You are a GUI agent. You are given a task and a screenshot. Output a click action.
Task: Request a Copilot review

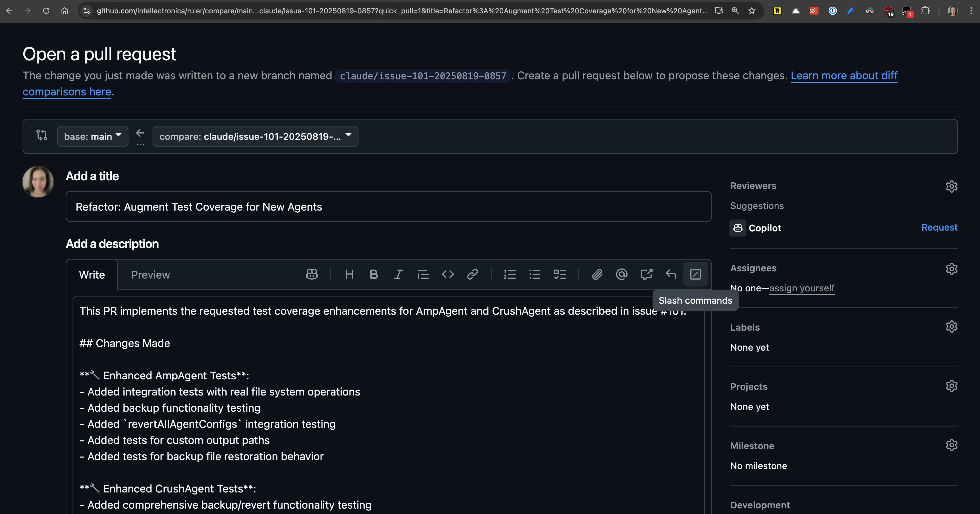click(x=939, y=227)
